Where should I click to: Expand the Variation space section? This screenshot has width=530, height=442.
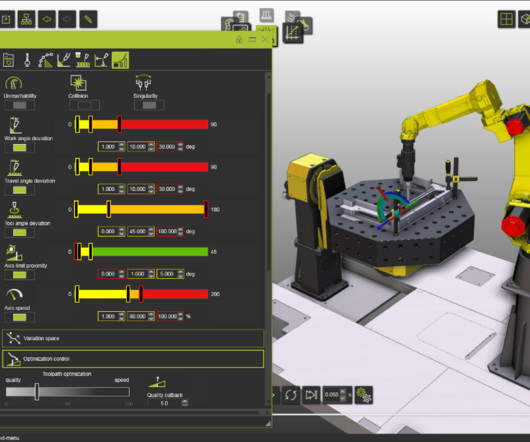click(x=133, y=338)
